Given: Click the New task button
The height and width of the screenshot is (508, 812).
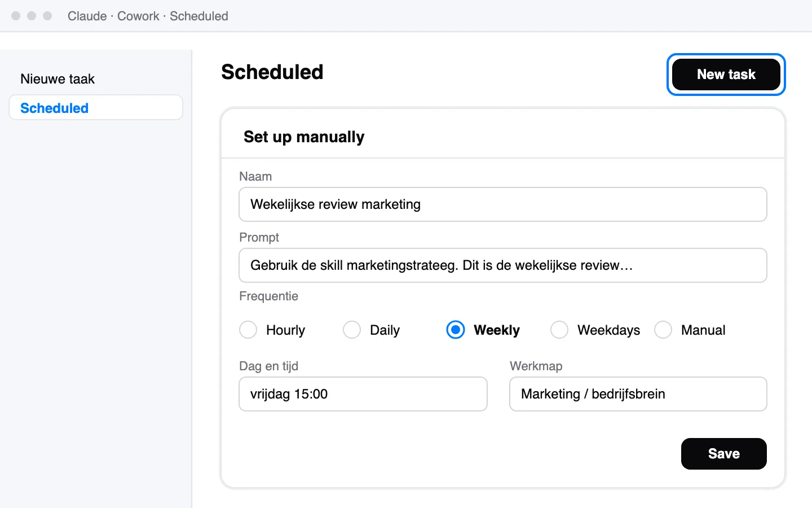Looking at the screenshot, I should [x=726, y=75].
